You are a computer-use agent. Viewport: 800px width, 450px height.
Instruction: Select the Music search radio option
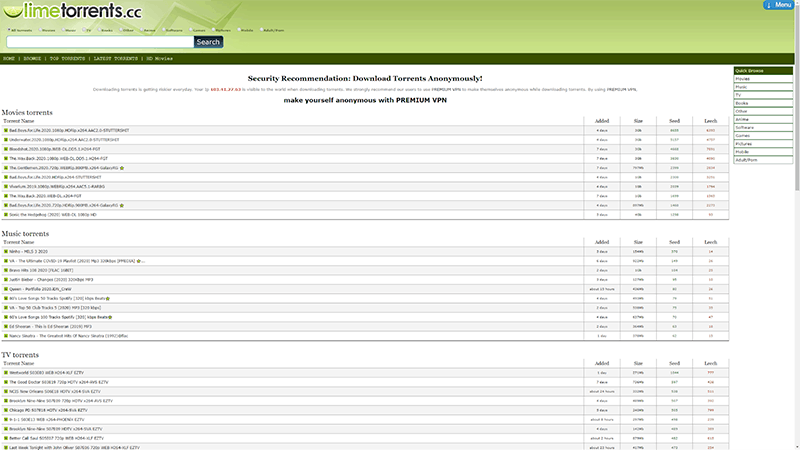click(x=63, y=30)
